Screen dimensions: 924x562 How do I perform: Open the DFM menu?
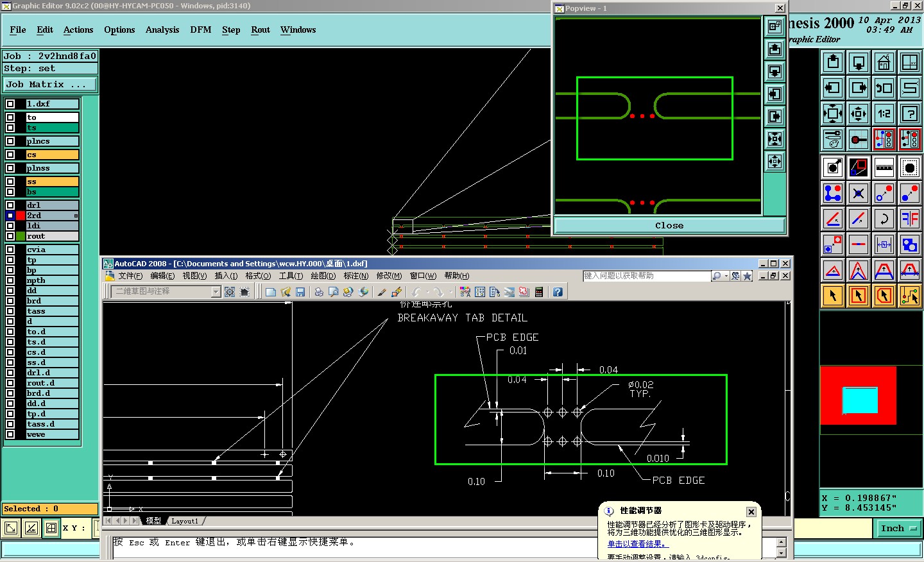201,30
